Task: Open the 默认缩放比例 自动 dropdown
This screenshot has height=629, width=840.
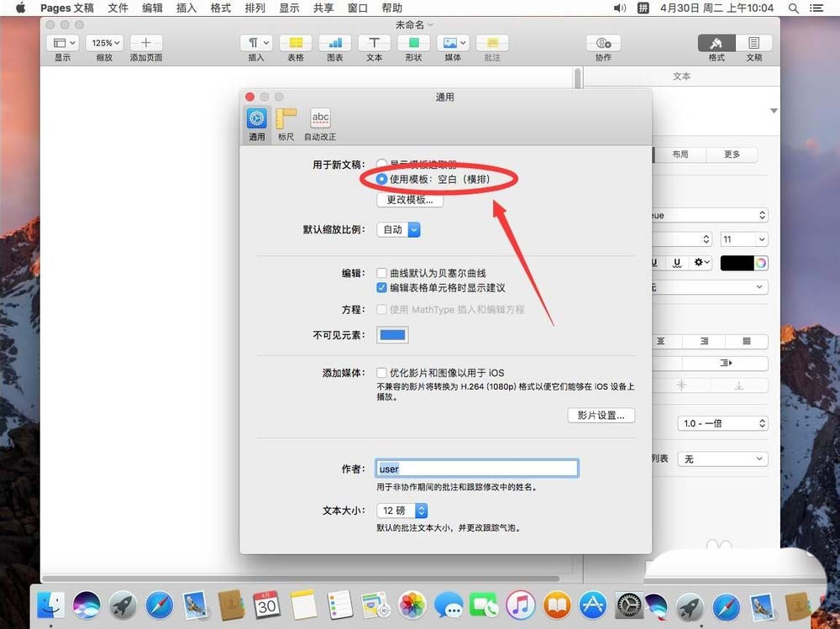Action: click(398, 228)
